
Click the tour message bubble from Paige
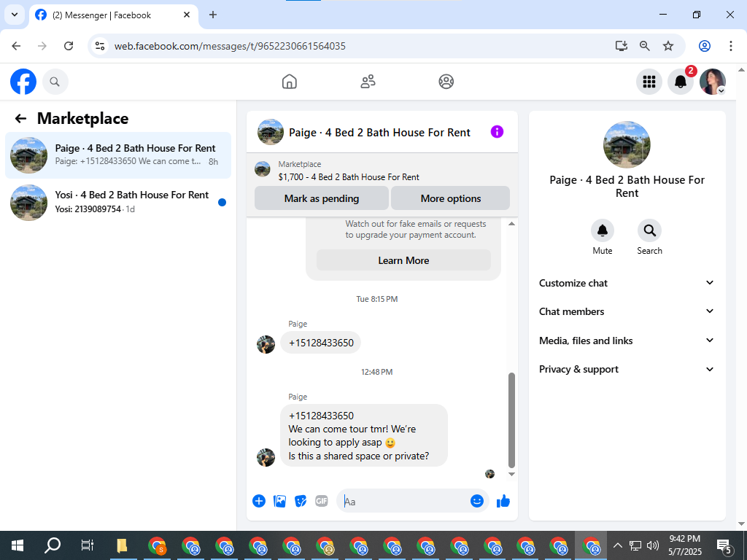point(363,435)
